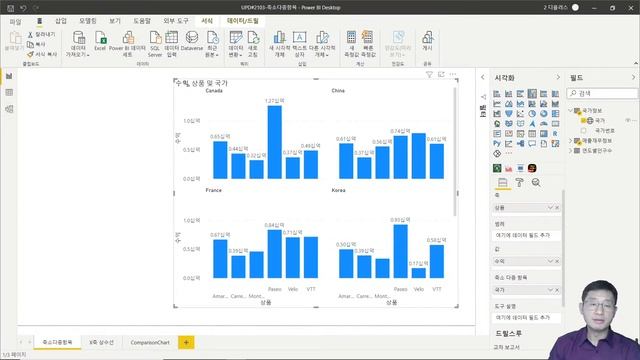
Task: Select the funnel chart visualization icon
Action: 509,114
